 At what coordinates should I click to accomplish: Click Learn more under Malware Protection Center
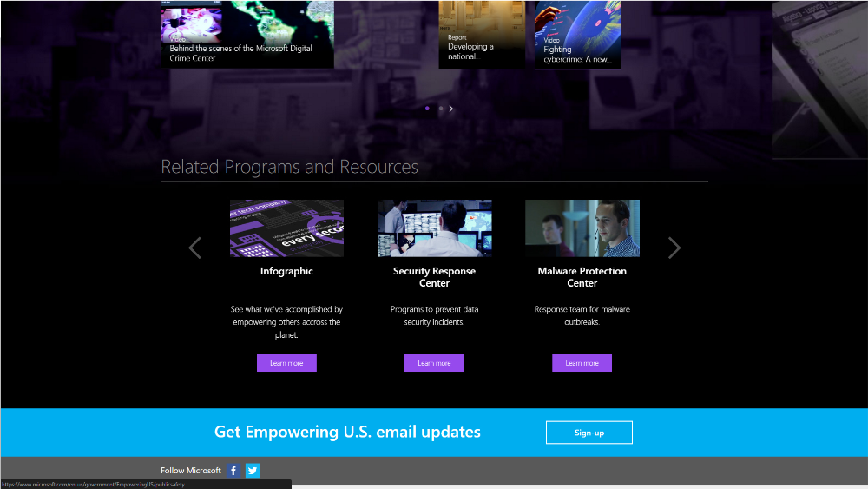(582, 363)
